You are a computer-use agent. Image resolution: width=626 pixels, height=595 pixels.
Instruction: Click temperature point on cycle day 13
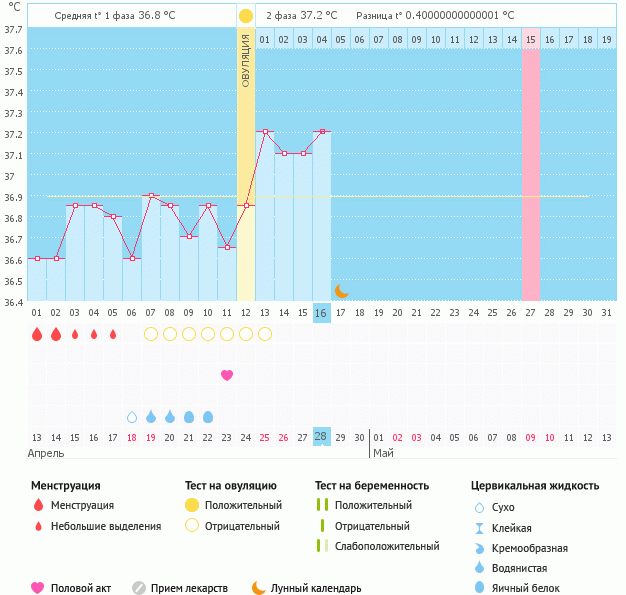click(265, 132)
